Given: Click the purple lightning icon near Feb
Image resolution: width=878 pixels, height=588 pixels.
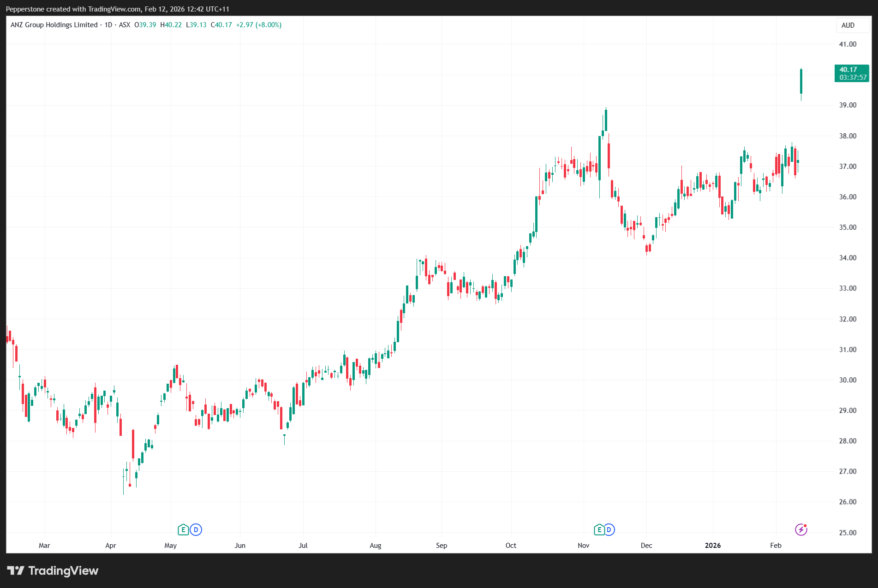Looking at the screenshot, I should tap(801, 529).
